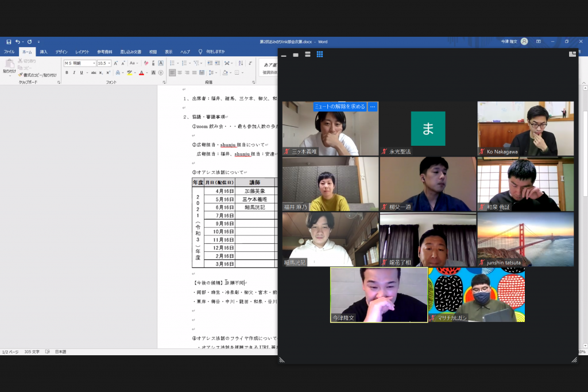Click the enclosed characters icon
This screenshot has width=588, height=392.
point(161,73)
